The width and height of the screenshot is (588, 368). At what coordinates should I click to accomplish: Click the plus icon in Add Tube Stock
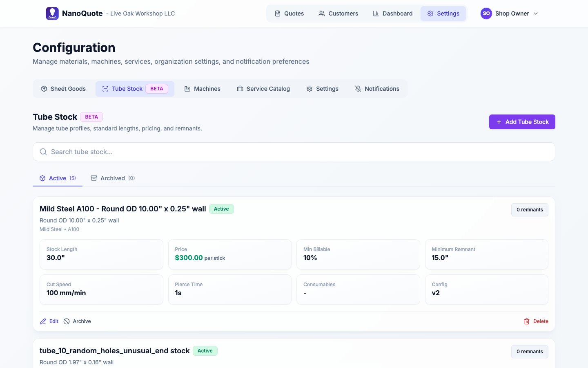(x=499, y=122)
